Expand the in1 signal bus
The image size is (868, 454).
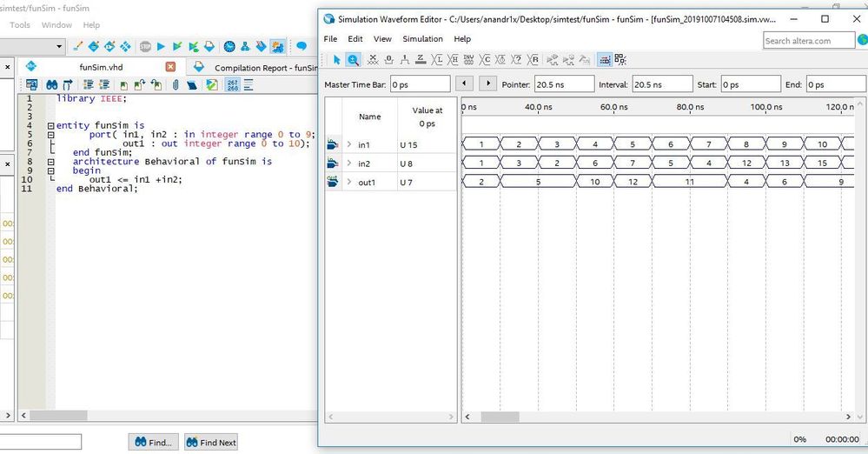[349, 144]
